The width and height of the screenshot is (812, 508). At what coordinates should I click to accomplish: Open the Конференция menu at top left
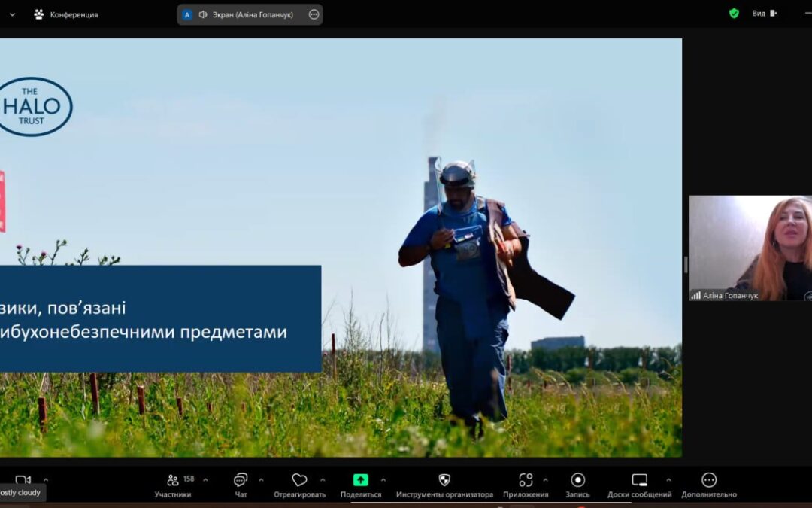[x=66, y=14]
